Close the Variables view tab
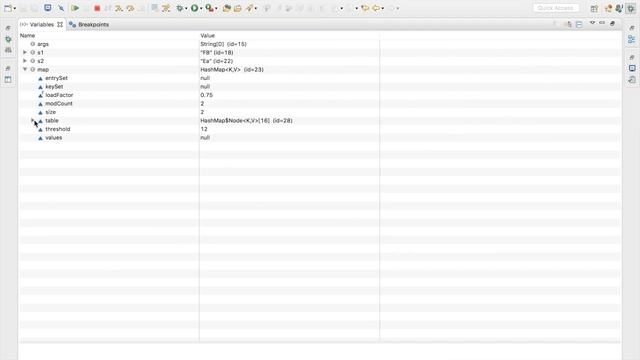Viewport: 640px width, 360px height. coord(60,24)
